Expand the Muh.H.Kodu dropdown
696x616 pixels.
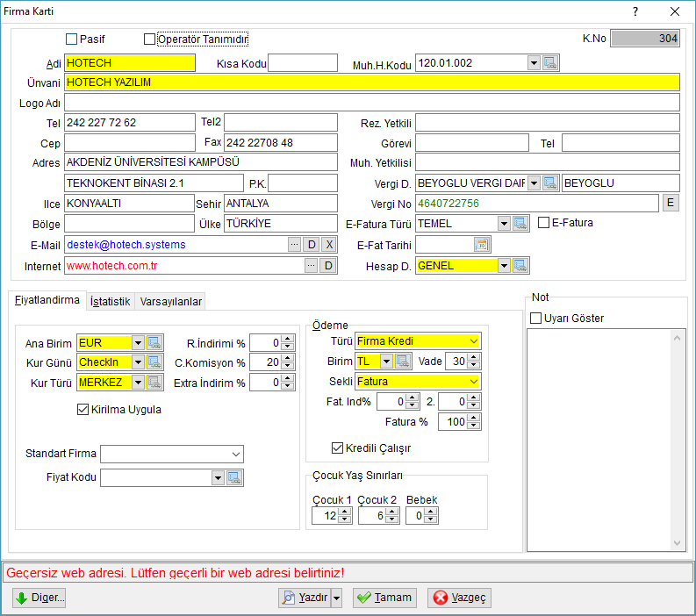[534, 63]
